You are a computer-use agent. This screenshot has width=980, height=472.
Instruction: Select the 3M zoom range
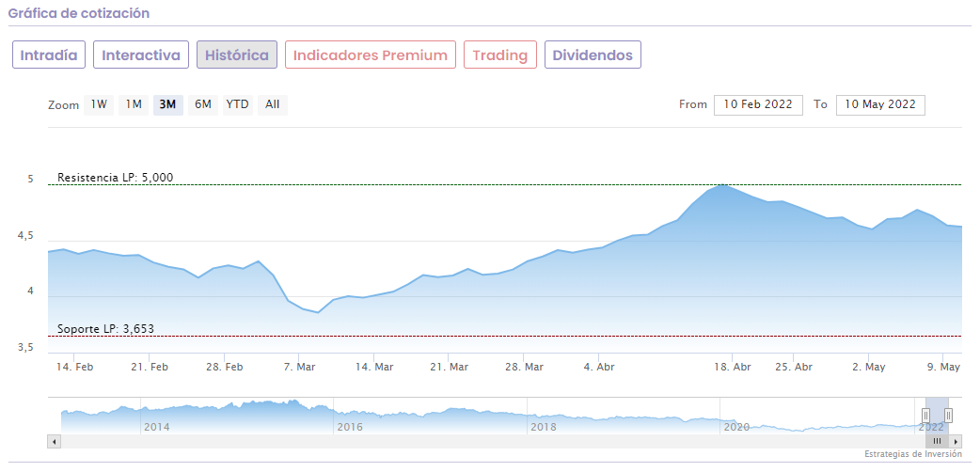[168, 104]
